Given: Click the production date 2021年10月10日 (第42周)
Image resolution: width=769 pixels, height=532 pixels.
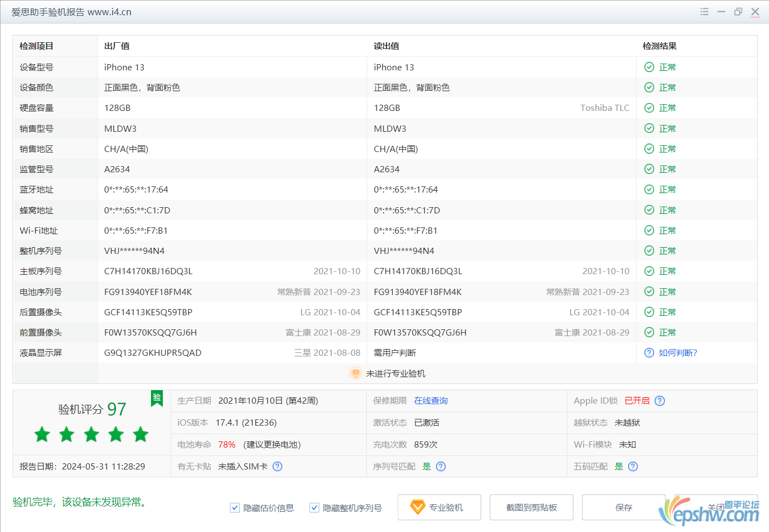Looking at the screenshot, I should 268,401.
